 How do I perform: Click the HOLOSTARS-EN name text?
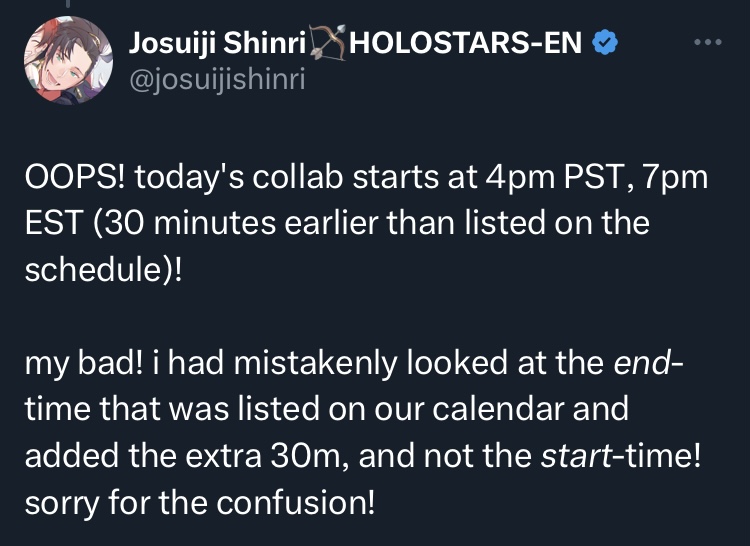(x=467, y=42)
